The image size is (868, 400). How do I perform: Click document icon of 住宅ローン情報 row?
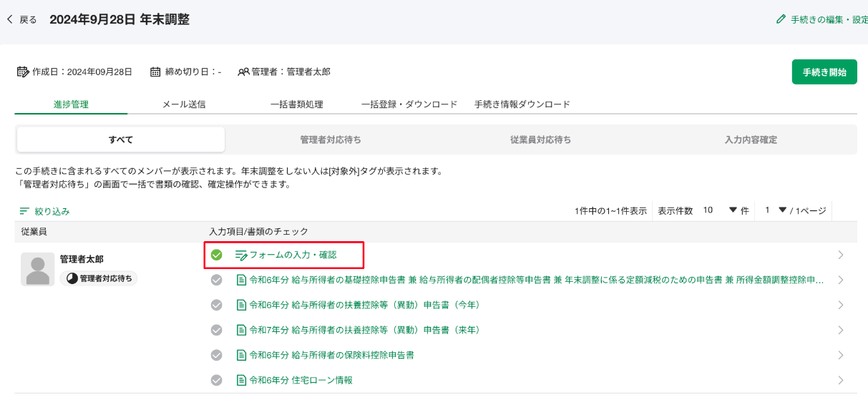point(241,380)
